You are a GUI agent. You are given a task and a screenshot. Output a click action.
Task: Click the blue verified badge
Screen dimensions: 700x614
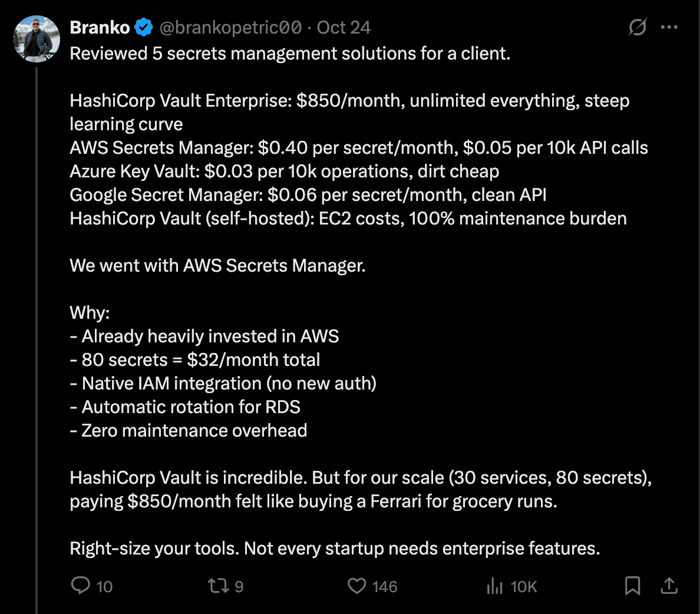pyautogui.click(x=144, y=28)
